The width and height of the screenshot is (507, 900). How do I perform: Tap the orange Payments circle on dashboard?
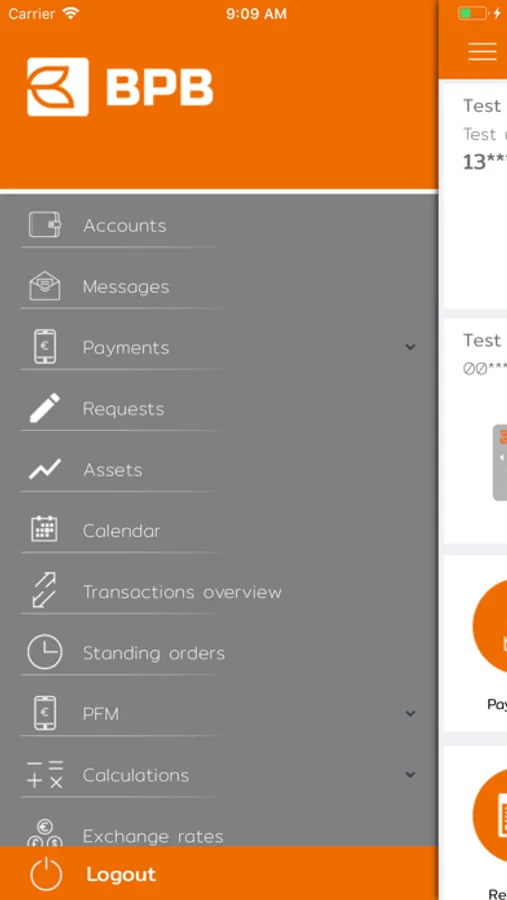click(x=490, y=626)
